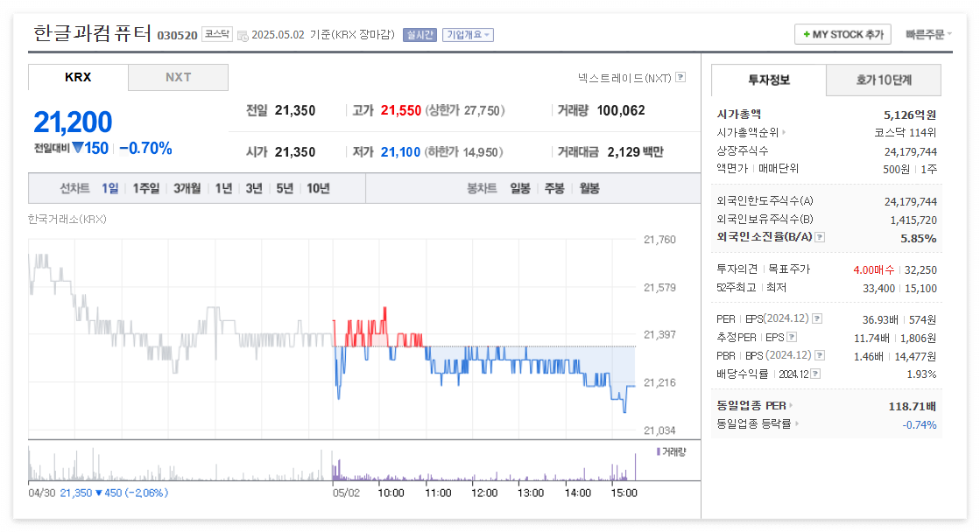The height and width of the screenshot is (532, 980).
Task: Expand the 동일업종 PER details arrow
Action: [x=791, y=404]
